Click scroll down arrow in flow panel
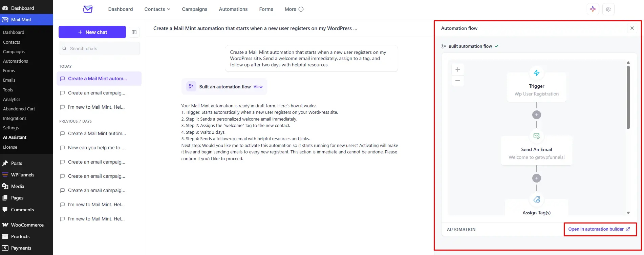 click(628, 213)
